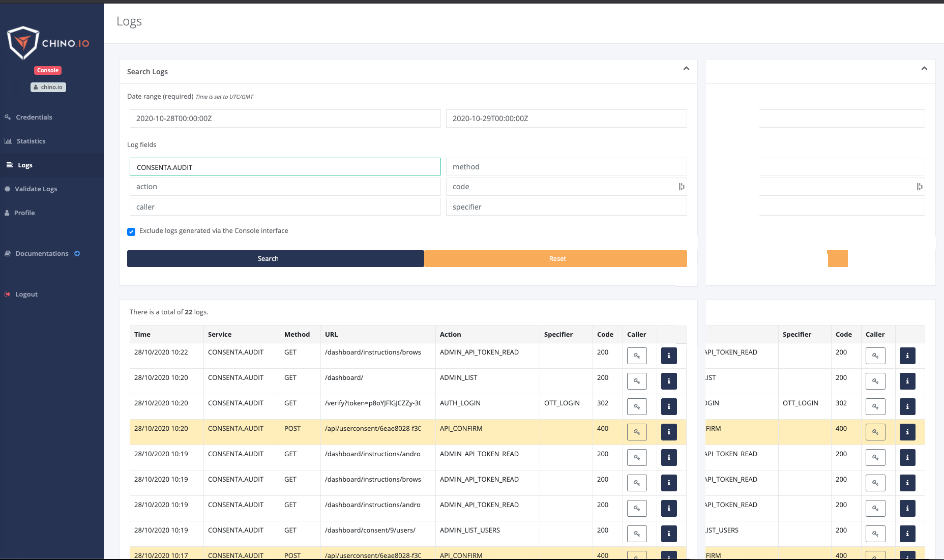Click the end date field 2020-10-29T00:00:00Z

567,119
